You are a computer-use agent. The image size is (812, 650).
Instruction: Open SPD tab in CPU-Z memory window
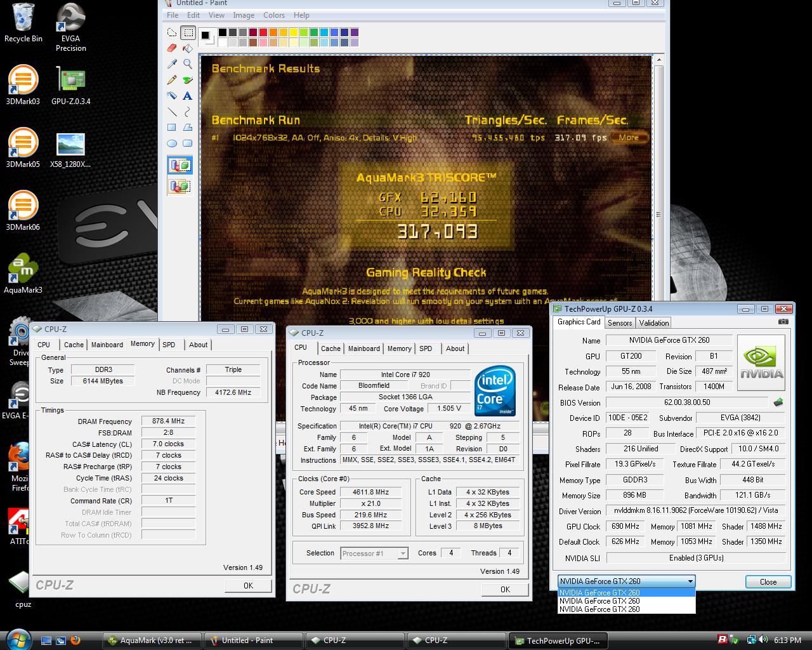tap(169, 345)
